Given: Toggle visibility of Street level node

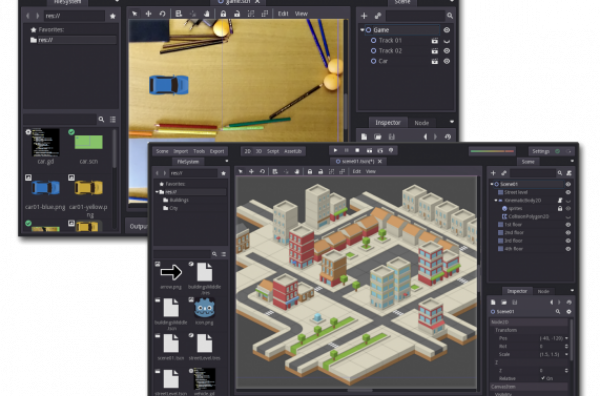Looking at the screenshot, I should (x=568, y=192).
